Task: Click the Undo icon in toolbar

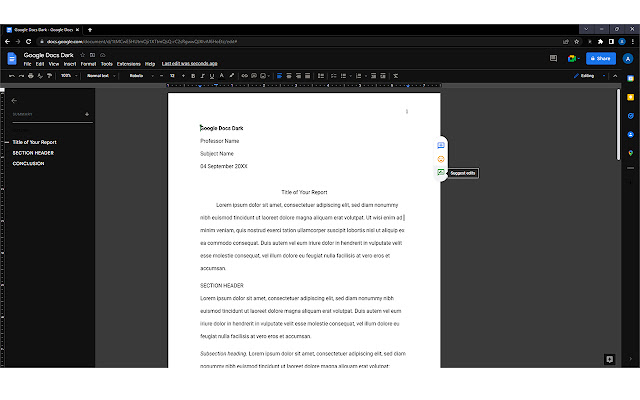Action: 12,76
